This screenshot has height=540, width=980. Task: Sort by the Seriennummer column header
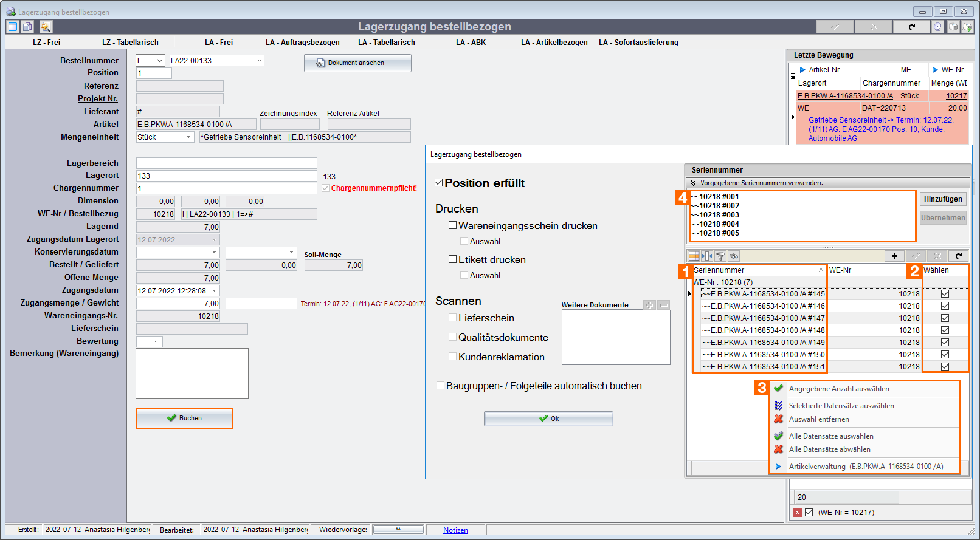point(758,270)
